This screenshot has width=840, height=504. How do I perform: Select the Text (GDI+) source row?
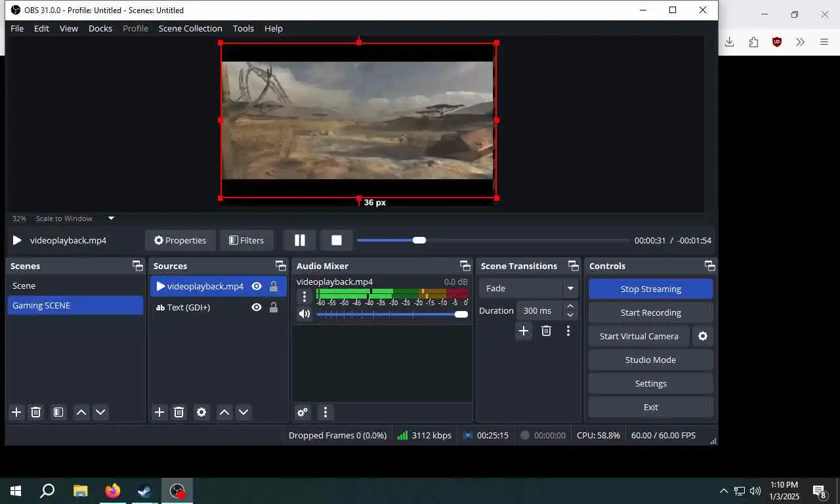pos(218,307)
